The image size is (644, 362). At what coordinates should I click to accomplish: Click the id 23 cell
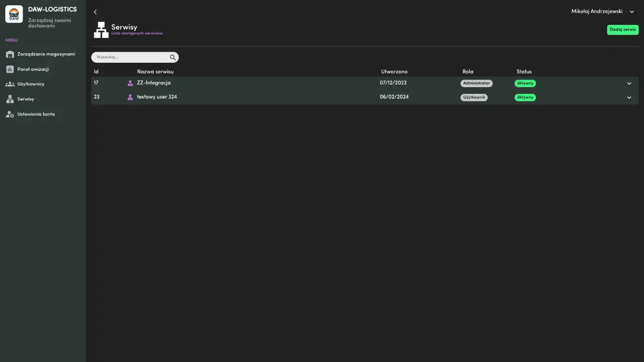point(97,97)
